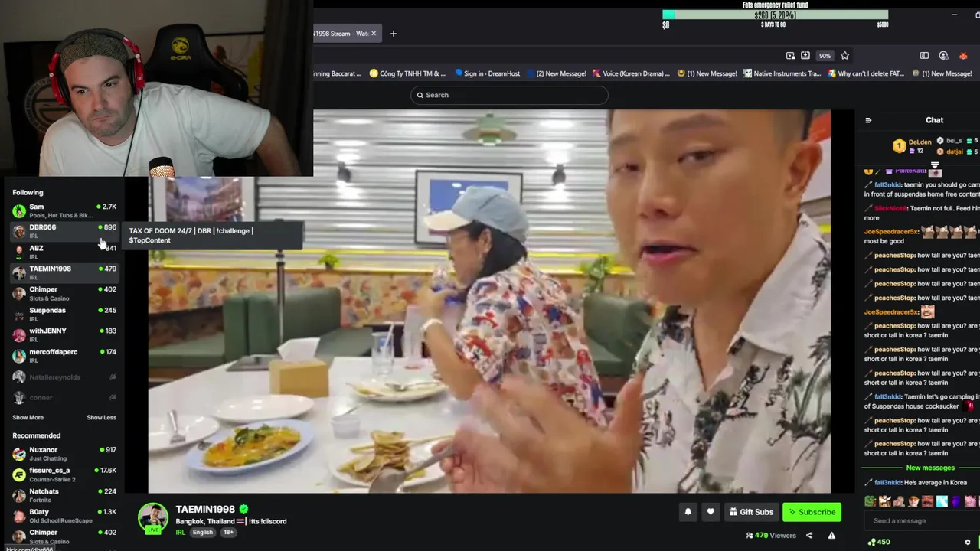Click the English language tag

coord(203,532)
